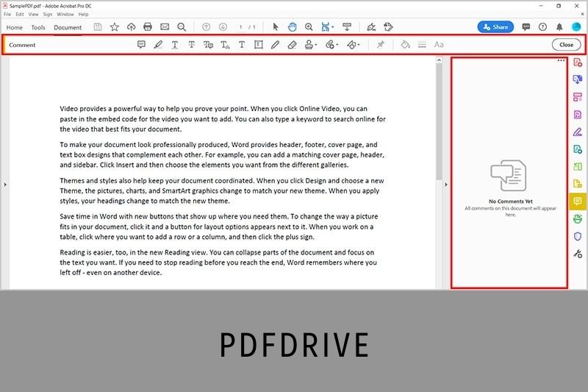Activate the Pencil drawing tool

(275, 45)
